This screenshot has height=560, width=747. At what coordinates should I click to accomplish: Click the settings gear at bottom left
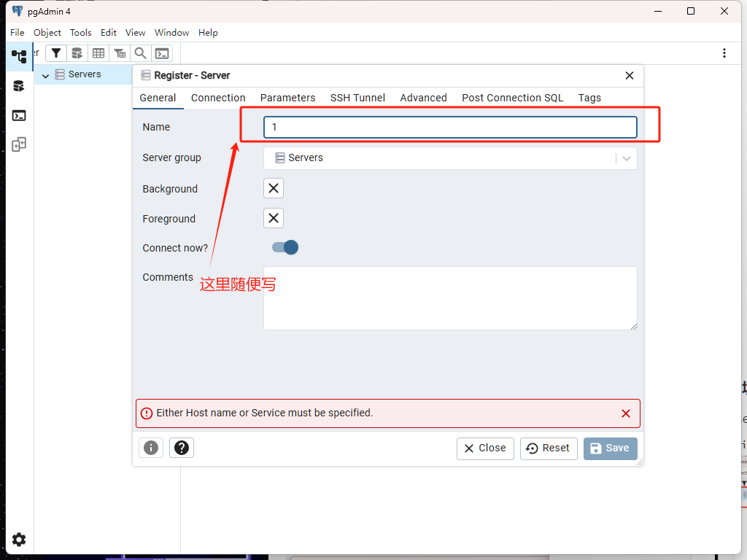(x=19, y=540)
